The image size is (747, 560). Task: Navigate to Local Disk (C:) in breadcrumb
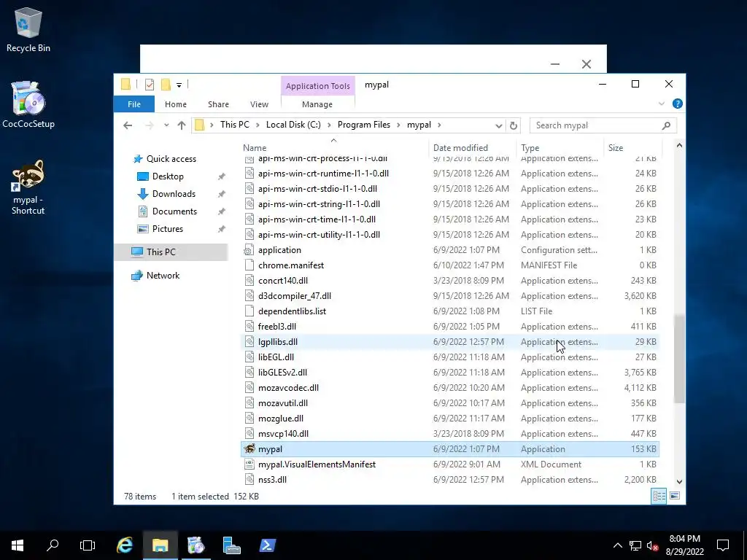coord(293,125)
